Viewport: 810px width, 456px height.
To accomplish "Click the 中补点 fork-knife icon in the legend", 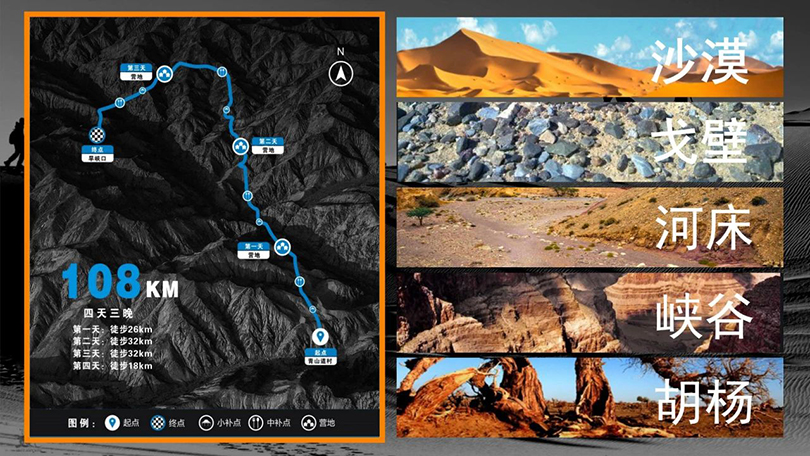I will [x=256, y=423].
